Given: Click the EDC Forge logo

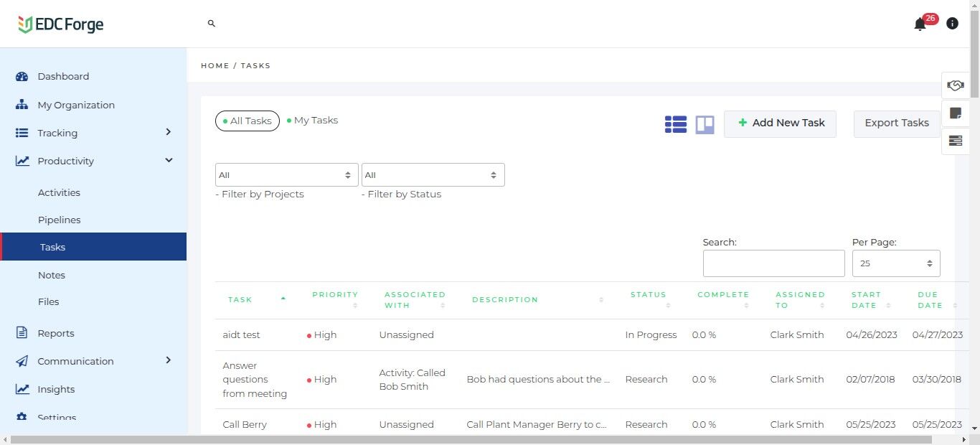Looking at the screenshot, I should (x=61, y=24).
